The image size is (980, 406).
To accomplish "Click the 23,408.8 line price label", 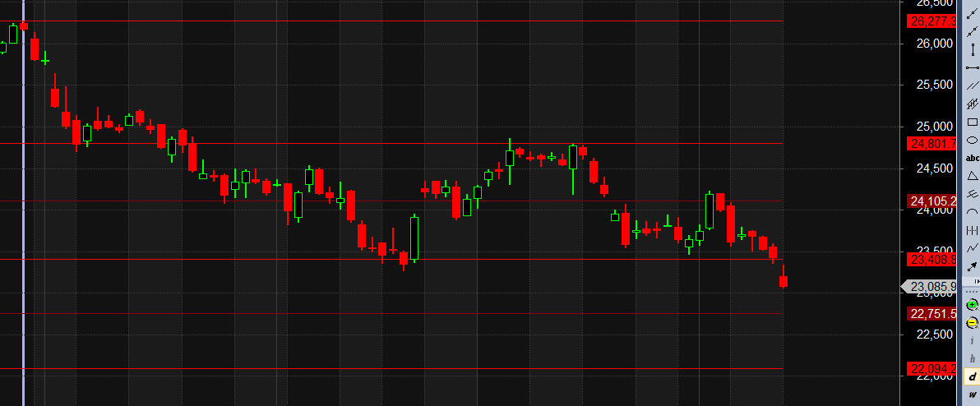I will point(931,259).
